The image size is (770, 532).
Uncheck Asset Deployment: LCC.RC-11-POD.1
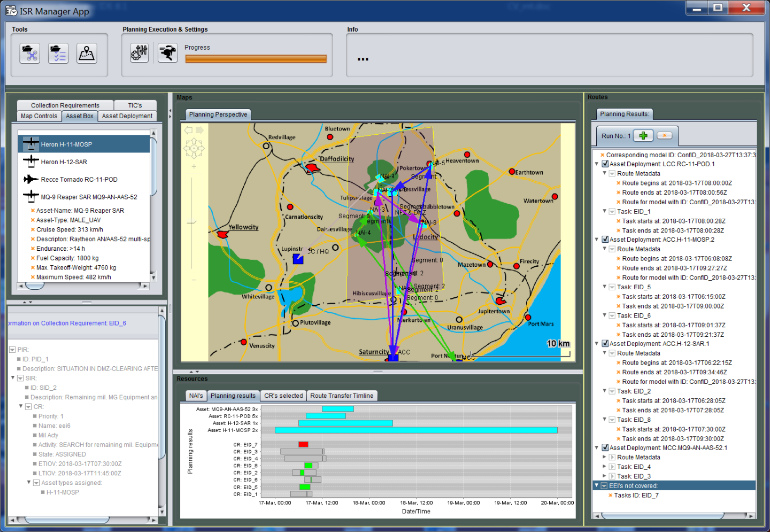point(605,164)
